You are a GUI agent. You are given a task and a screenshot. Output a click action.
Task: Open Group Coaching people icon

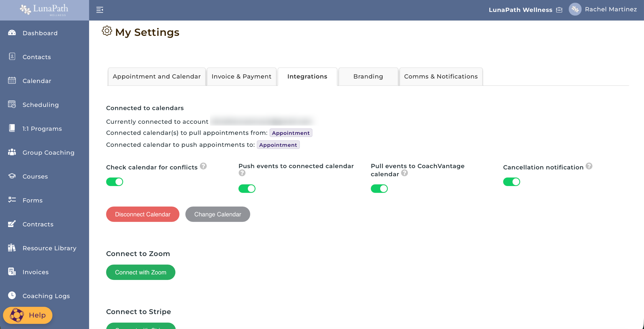12,152
